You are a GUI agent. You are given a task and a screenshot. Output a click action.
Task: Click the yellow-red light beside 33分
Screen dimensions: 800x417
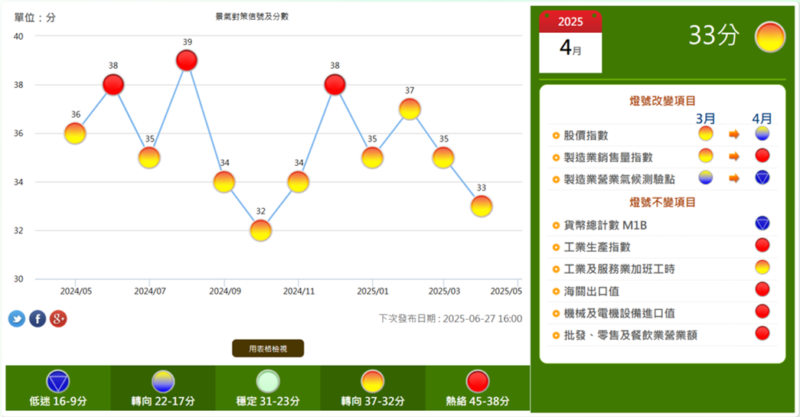tap(770, 37)
